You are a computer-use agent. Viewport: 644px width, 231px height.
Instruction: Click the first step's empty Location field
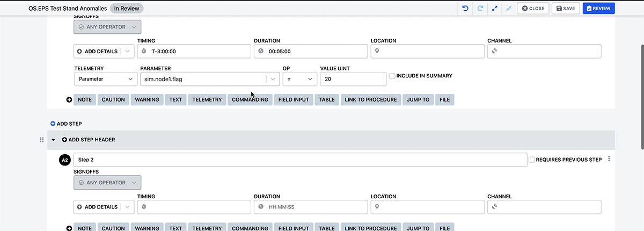[428, 52]
